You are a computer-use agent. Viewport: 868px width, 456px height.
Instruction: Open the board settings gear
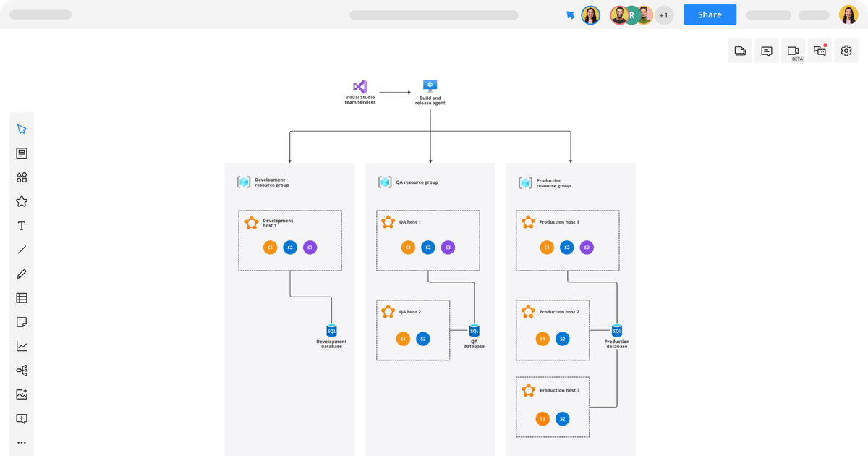[846, 51]
